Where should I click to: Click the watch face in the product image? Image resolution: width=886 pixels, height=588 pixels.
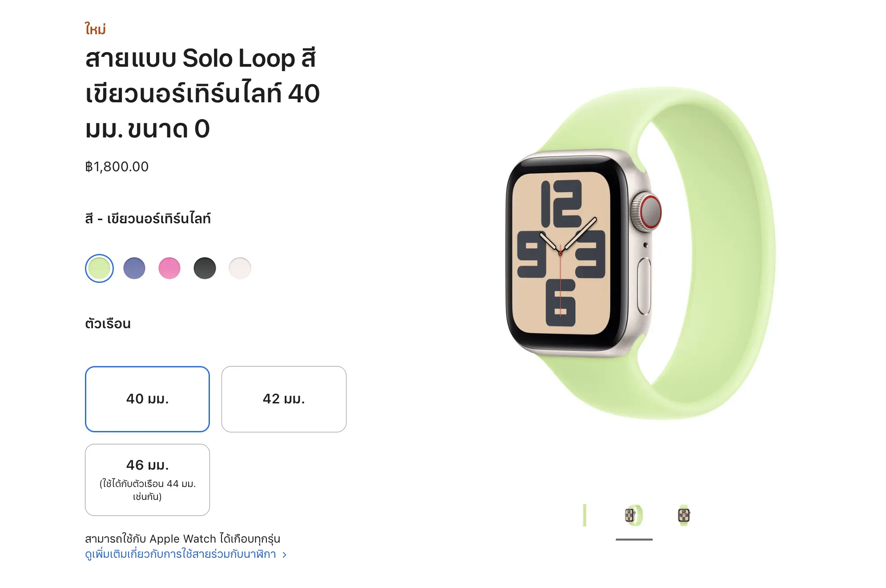pyautogui.click(x=561, y=253)
